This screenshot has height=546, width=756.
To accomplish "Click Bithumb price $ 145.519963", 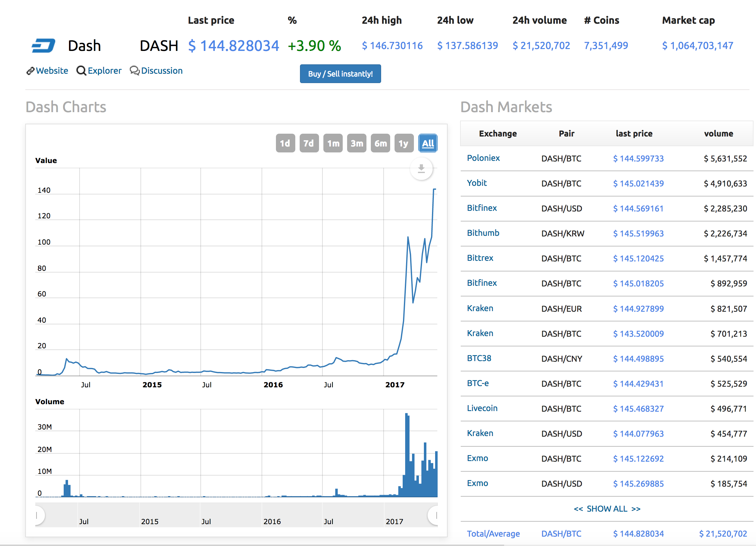I will (638, 233).
